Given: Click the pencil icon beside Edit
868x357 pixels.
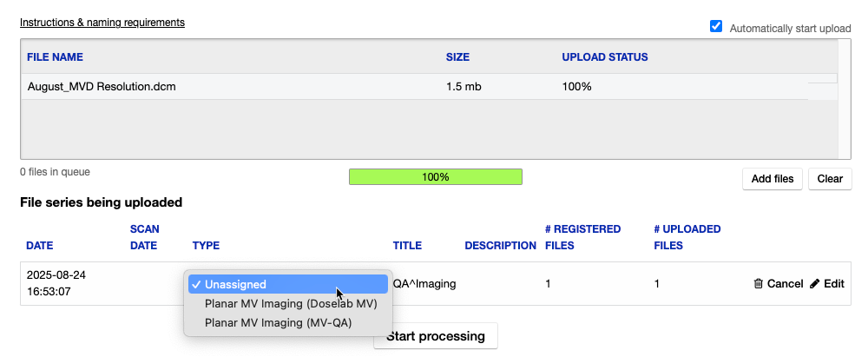Looking at the screenshot, I should pos(814,283).
